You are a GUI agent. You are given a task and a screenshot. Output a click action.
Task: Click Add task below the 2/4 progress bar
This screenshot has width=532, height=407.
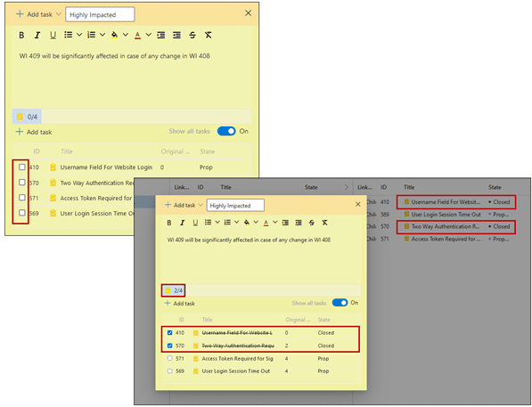click(179, 303)
